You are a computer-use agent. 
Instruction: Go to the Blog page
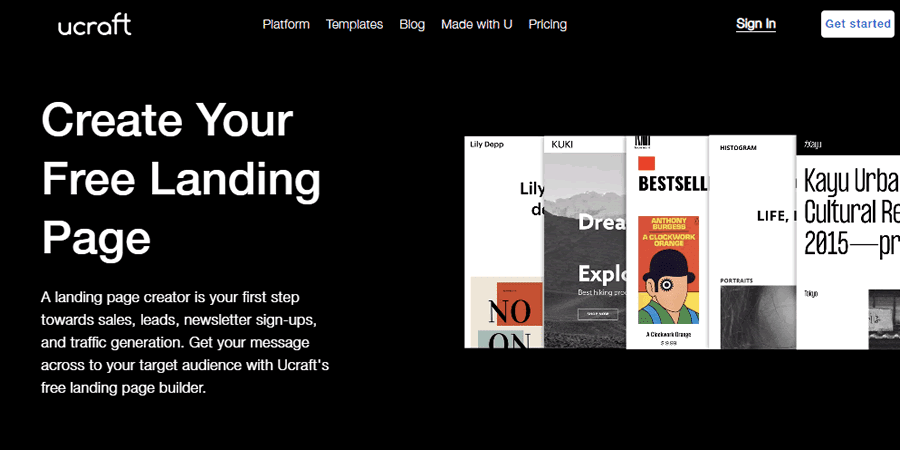point(412,24)
